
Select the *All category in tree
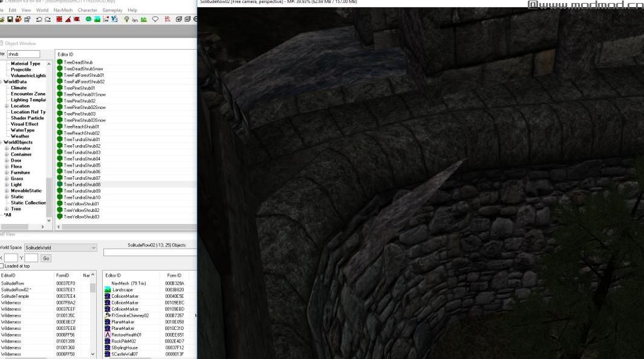pyautogui.click(x=7, y=215)
